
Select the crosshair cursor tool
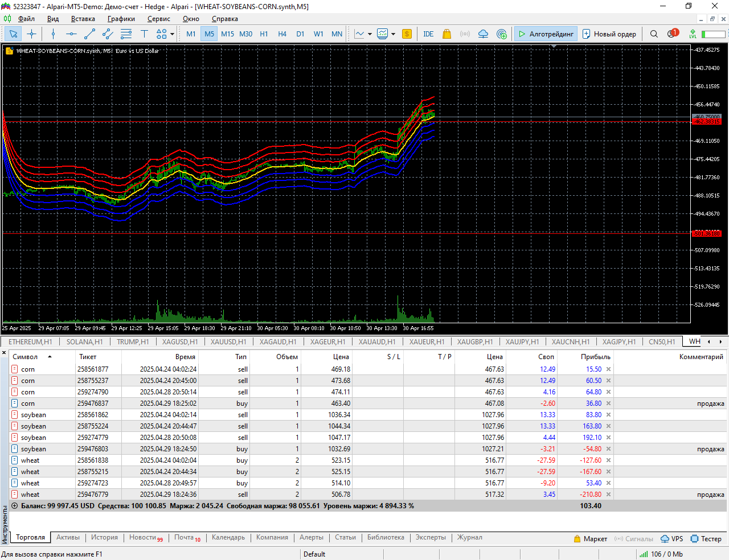[32, 34]
